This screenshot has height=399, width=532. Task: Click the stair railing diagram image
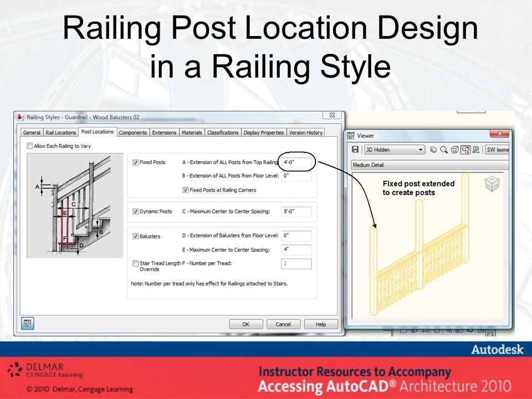(75, 206)
